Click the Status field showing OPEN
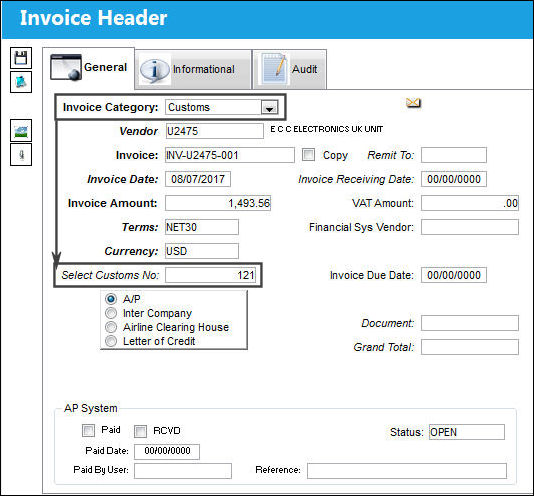534x496 pixels. click(x=467, y=432)
